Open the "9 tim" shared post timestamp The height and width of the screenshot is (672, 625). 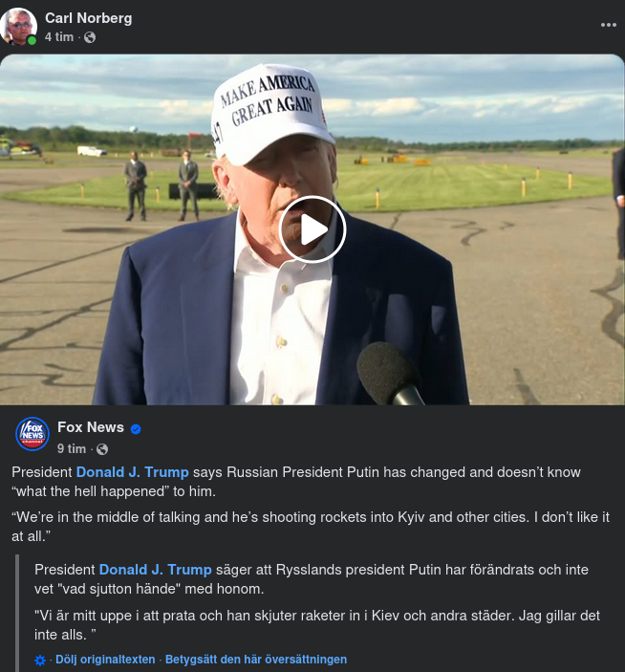(72, 448)
